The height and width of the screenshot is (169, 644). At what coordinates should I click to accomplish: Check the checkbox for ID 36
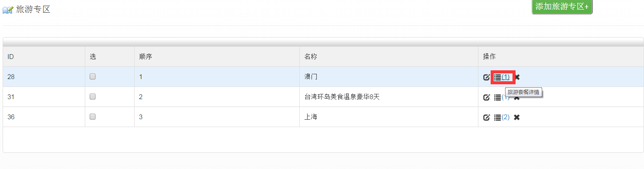pyautogui.click(x=93, y=117)
